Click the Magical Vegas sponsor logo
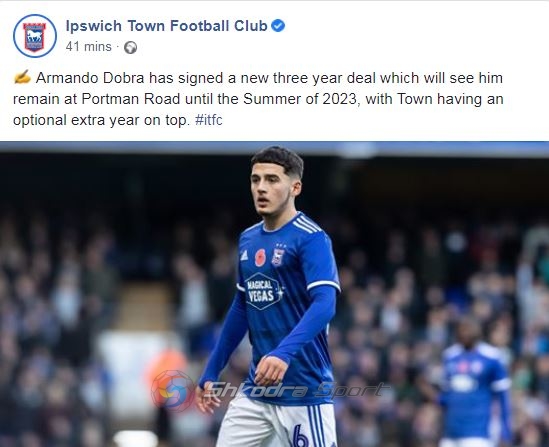The image size is (549, 447). tap(263, 291)
